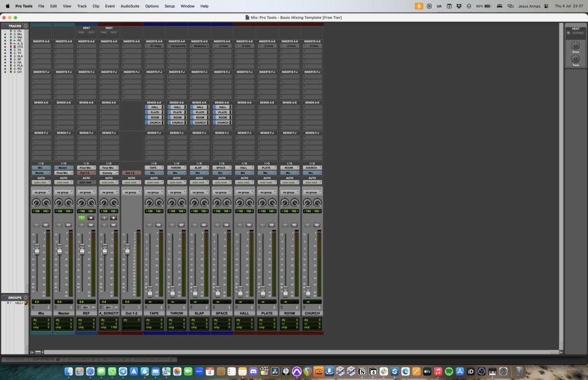Switch to Clip Effects tab
The height and width of the screenshot is (380, 588).
click(x=46, y=360)
